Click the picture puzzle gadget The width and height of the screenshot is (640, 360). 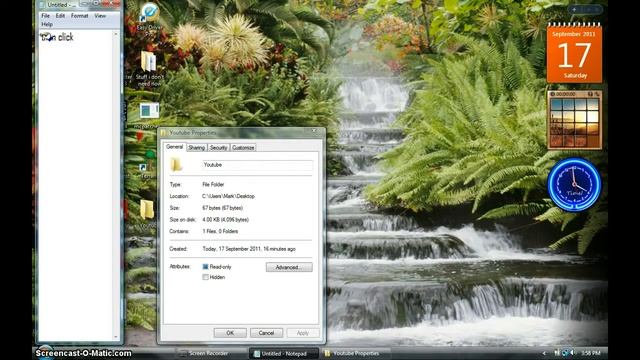(x=574, y=120)
